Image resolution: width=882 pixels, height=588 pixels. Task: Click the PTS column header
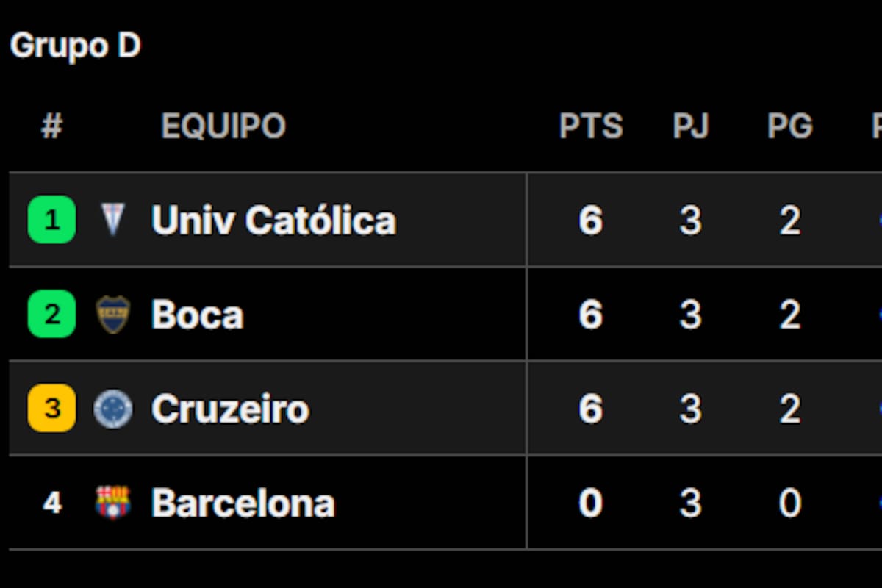click(x=590, y=126)
